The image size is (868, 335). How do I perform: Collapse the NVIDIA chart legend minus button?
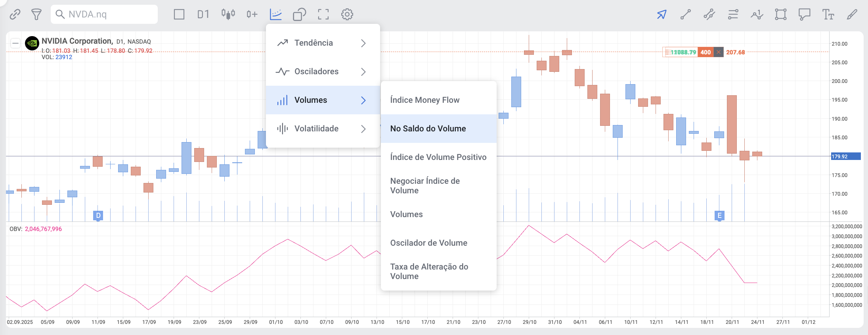coord(15,43)
